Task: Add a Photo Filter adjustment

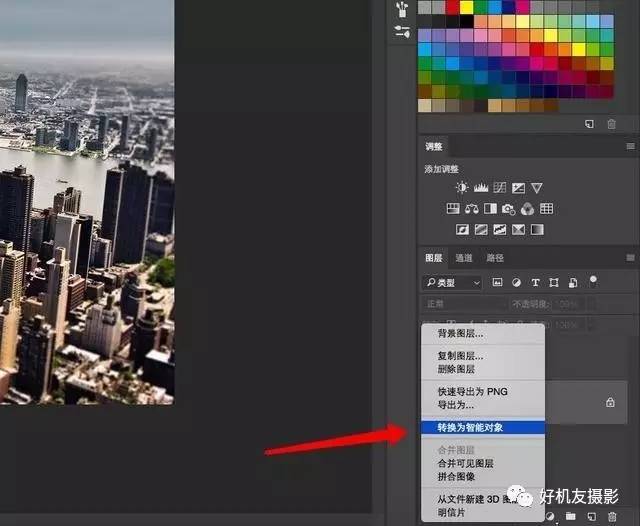Action: pos(509,209)
